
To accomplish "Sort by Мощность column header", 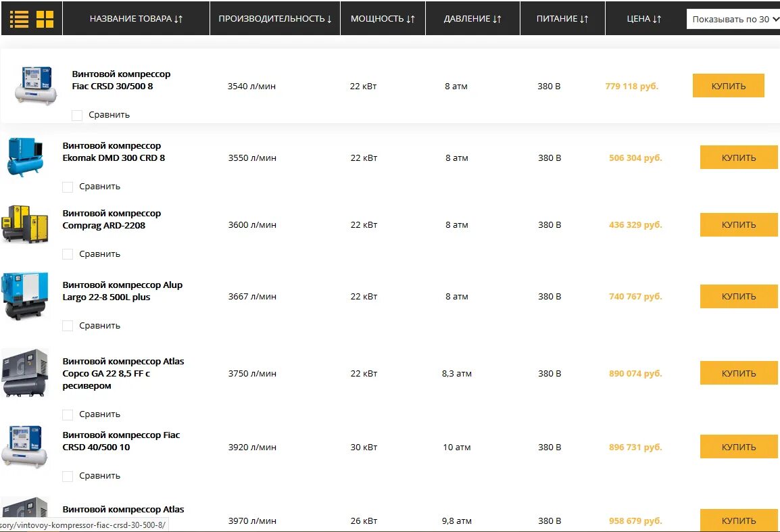I will point(383,19).
